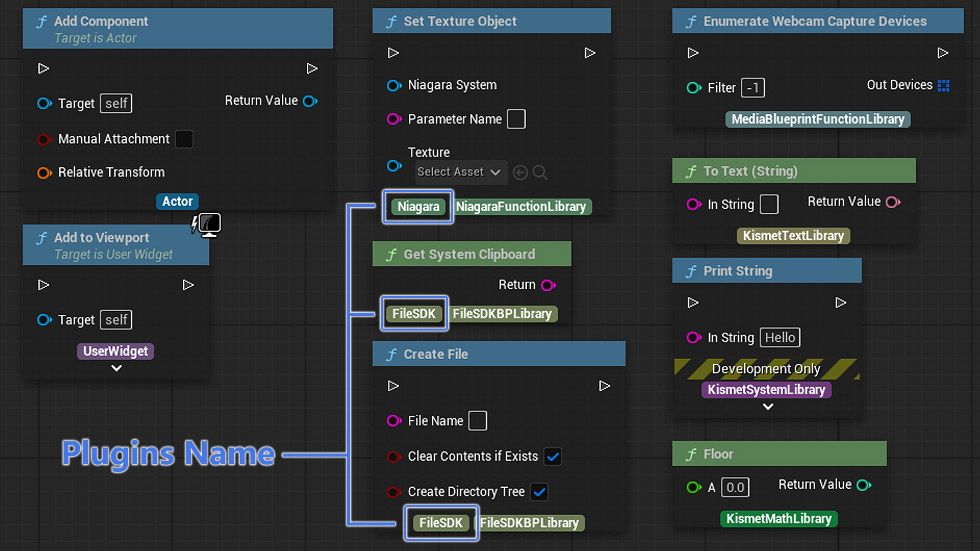Click the To Text In String input box
The width and height of the screenshot is (980, 551).
pos(769,205)
